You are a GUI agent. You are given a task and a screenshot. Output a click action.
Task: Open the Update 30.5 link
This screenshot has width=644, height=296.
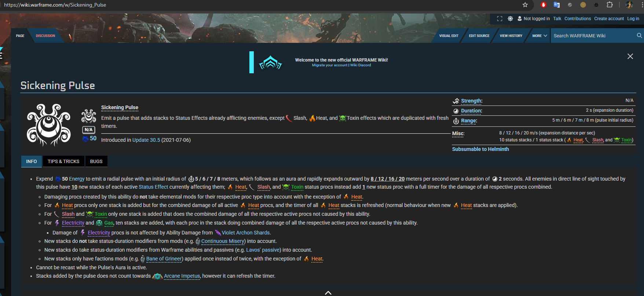pos(146,140)
